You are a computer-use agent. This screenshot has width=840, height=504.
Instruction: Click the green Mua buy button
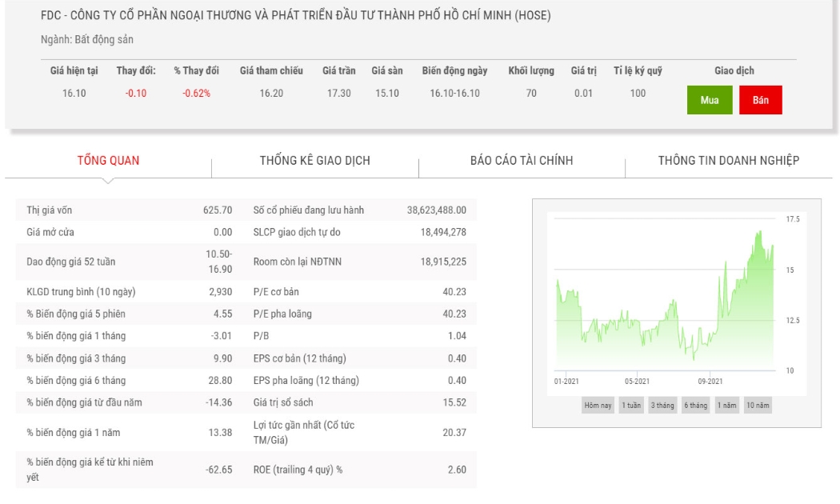tap(710, 100)
